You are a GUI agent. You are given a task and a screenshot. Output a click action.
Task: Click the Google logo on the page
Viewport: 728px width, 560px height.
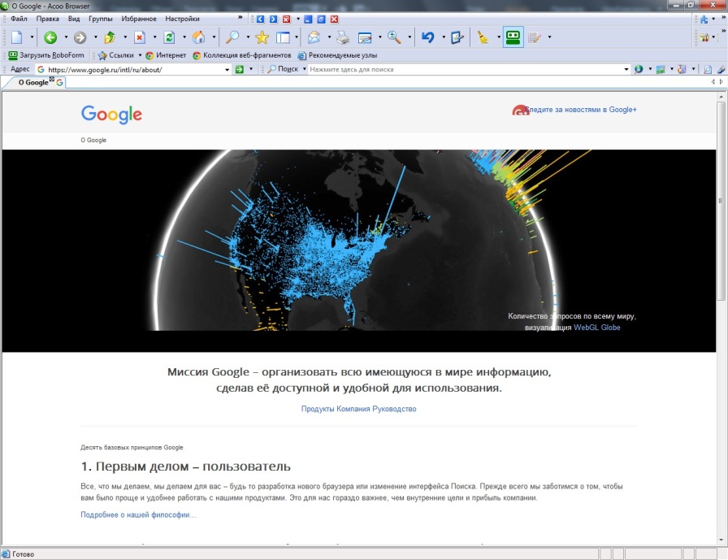[x=111, y=115]
